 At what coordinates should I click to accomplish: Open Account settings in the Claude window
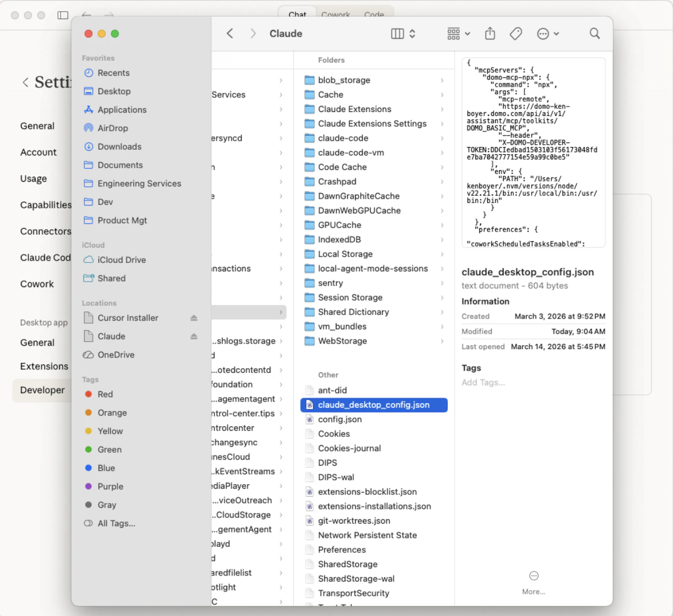point(38,153)
